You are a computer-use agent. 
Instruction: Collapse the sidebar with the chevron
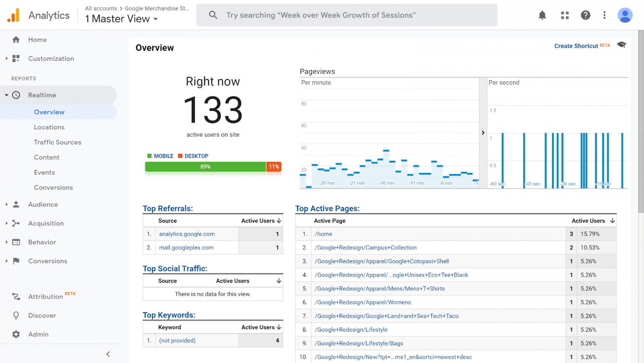click(x=108, y=354)
